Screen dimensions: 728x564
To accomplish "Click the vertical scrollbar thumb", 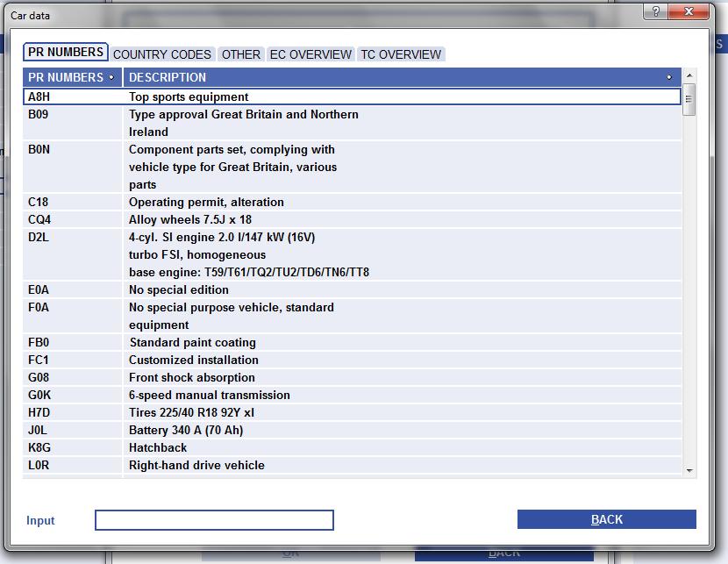I will tap(689, 99).
